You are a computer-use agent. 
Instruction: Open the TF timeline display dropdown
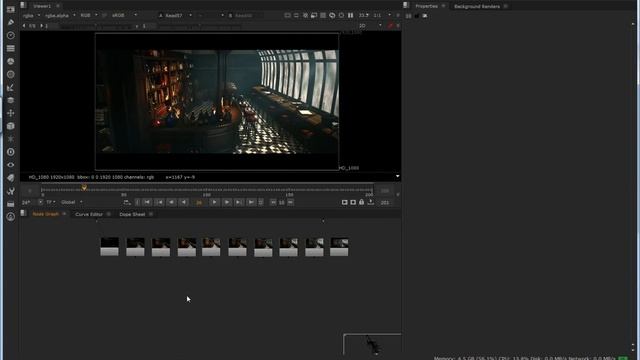pos(51,202)
